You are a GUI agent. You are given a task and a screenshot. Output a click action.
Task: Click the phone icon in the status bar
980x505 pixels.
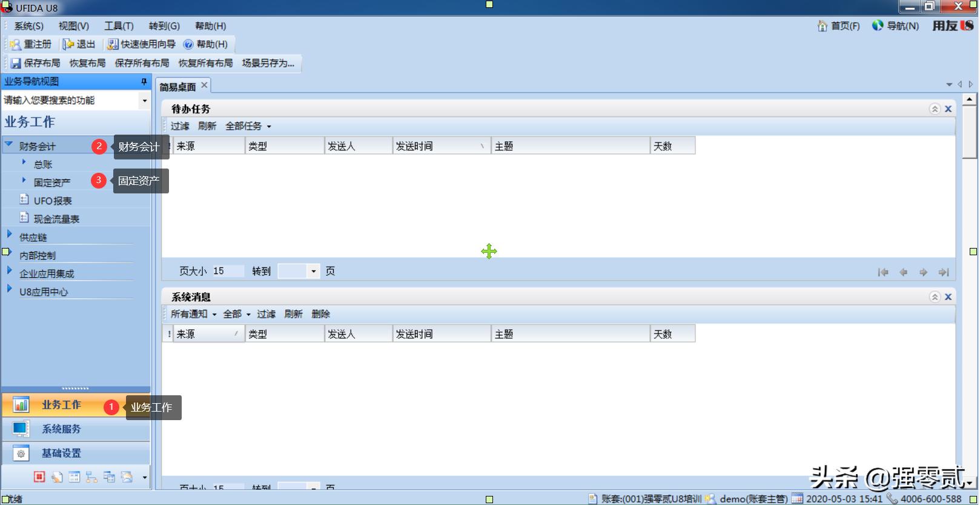point(892,498)
